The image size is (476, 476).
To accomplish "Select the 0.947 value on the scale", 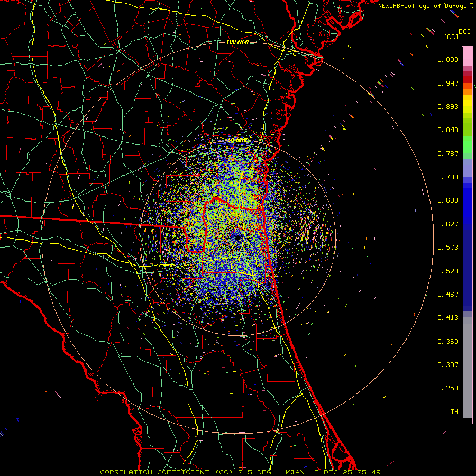I will click(x=448, y=83).
